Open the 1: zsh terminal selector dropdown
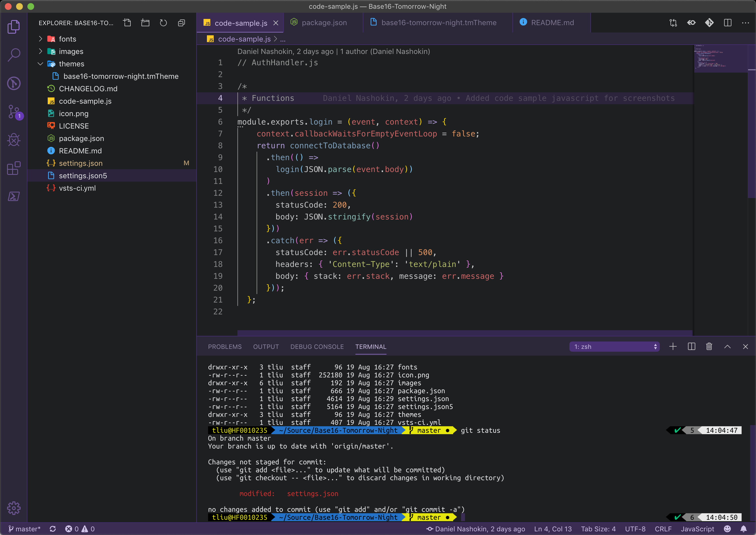The width and height of the screenshot is (756, 535). pos(614,347)
